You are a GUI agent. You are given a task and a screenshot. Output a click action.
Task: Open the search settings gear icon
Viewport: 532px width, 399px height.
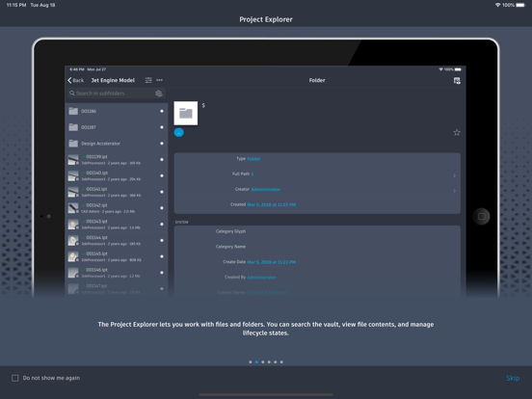pyautogui.click(x=159, y=93)
